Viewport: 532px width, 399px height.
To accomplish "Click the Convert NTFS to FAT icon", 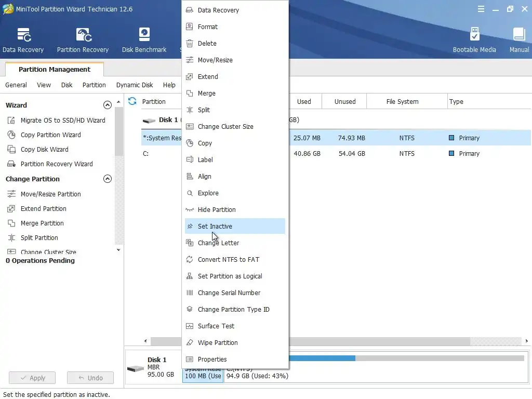I will pyautogui.click(x=190, y=260).
